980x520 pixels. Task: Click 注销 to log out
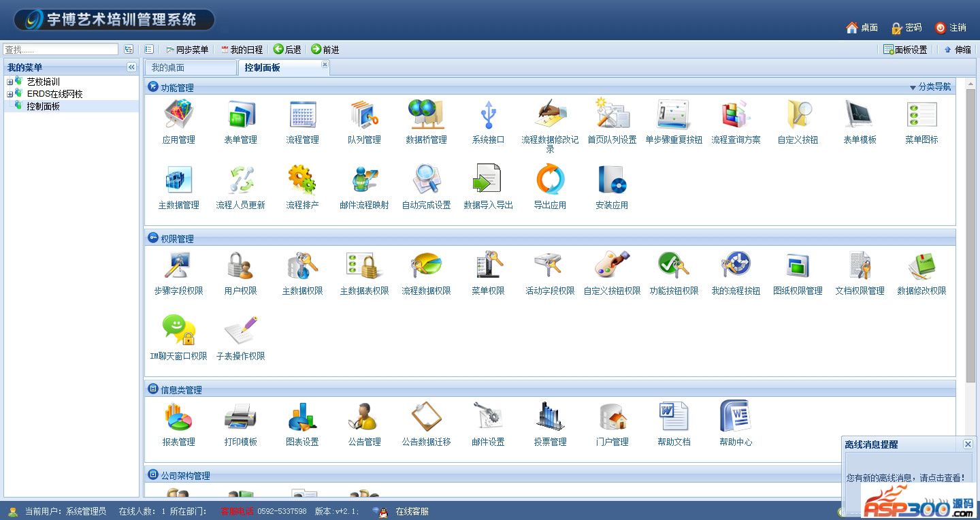951,28
